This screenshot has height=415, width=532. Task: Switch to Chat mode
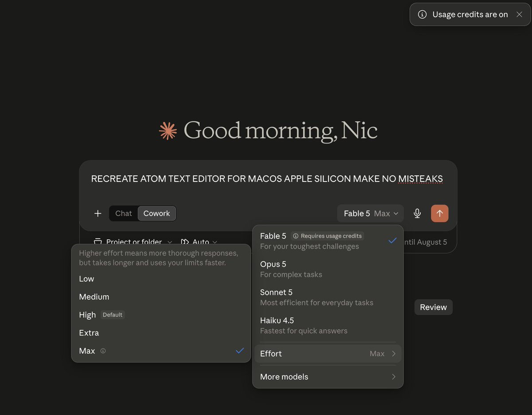(x=124, y=213)
